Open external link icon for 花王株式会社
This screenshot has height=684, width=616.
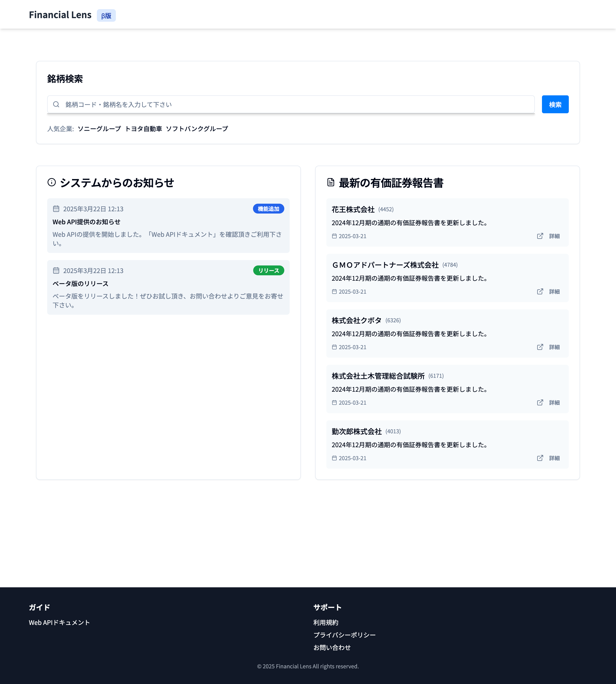540,236
